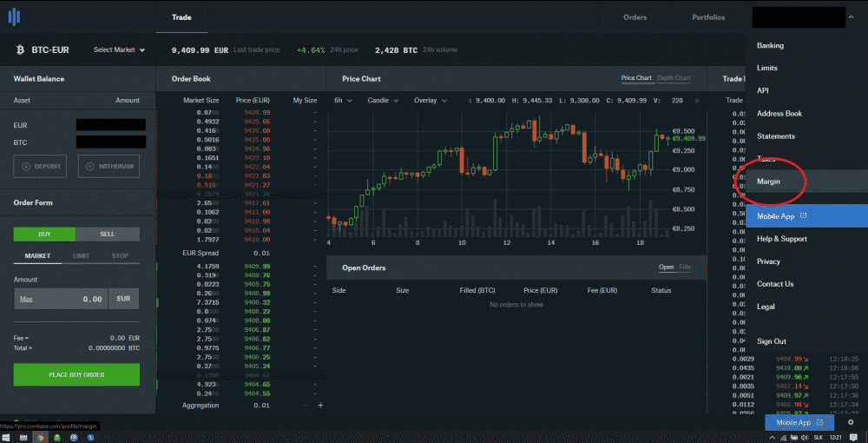Select the SELL toggle in Order Form
Viewport: 868px width, 443px height.
(108, 235)
